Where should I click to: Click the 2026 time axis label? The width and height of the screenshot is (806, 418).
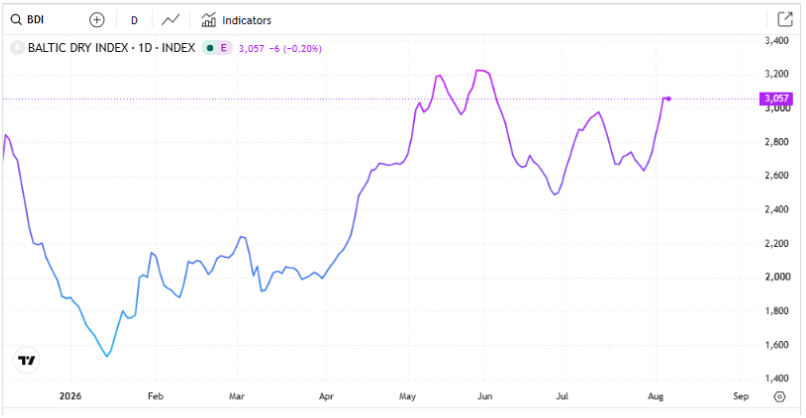click(x=70, y=396)
